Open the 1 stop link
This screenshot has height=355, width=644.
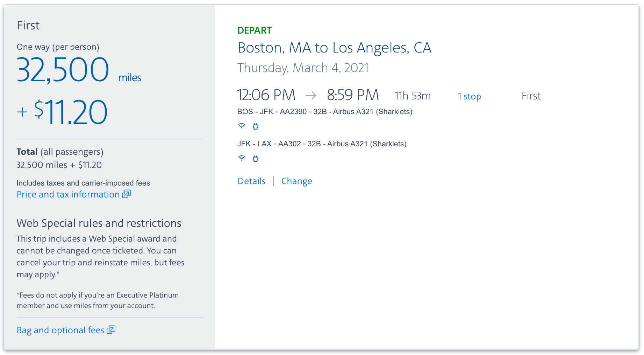469,96
